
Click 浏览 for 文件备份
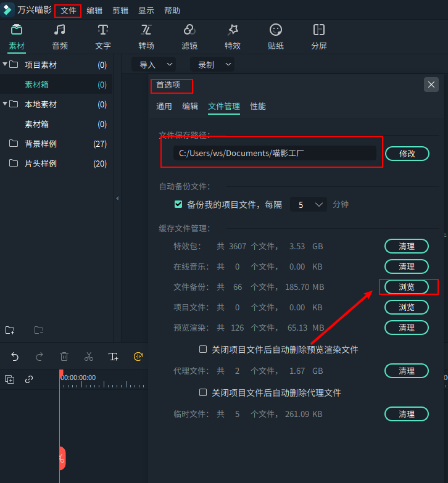tap(407, 287)
